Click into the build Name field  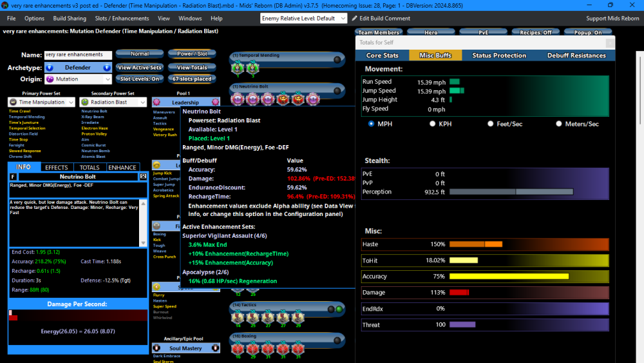click(77, 55)
